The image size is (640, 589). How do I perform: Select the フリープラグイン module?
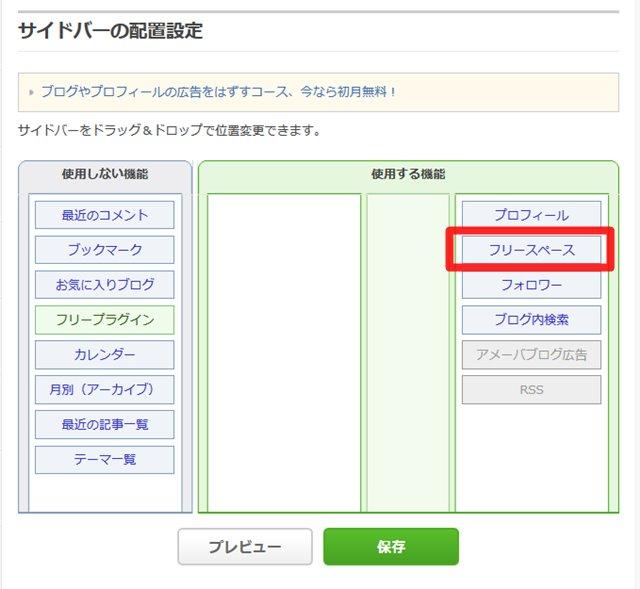click(x=104, y=320)
